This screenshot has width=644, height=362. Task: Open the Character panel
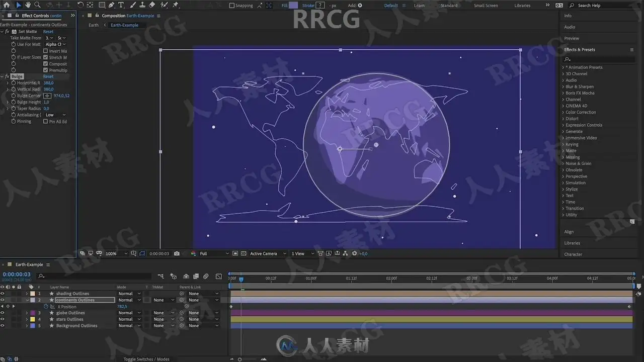573,254
